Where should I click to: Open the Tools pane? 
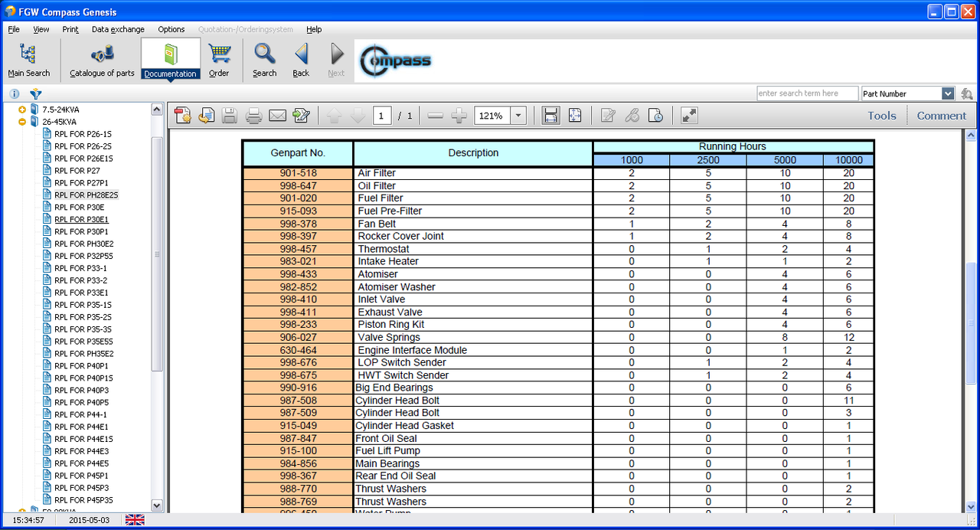[x=882, y=116]
